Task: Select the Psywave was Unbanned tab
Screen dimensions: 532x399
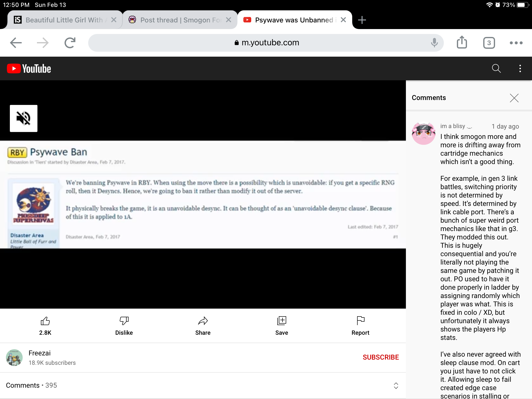Action: tap(295, 20)
